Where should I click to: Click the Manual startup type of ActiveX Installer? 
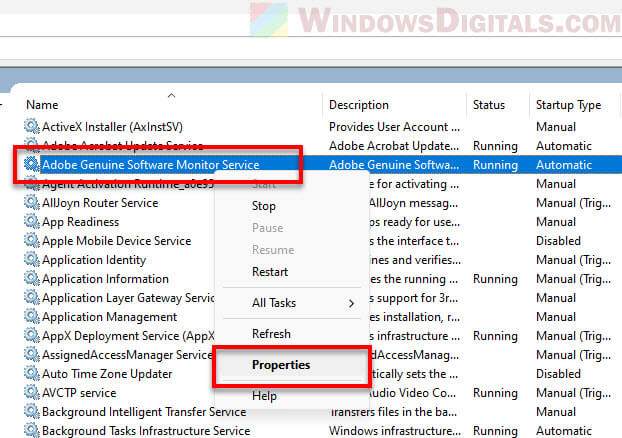click(x=556, y=127)
